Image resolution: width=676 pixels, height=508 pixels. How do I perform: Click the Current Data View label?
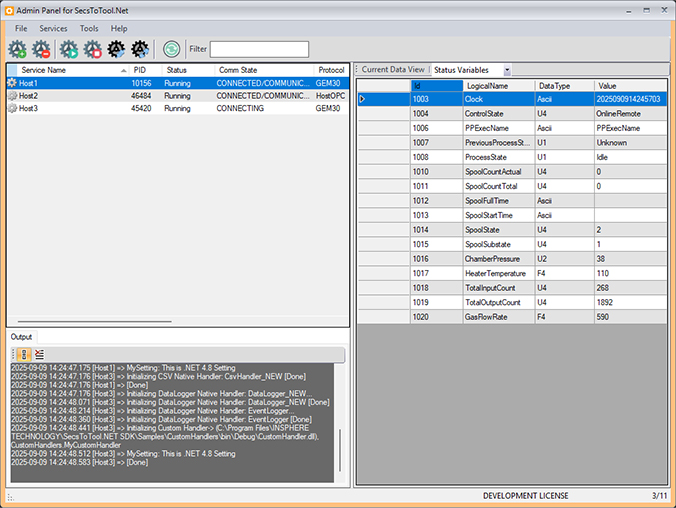pyautogui.click(x=393, y=69)
